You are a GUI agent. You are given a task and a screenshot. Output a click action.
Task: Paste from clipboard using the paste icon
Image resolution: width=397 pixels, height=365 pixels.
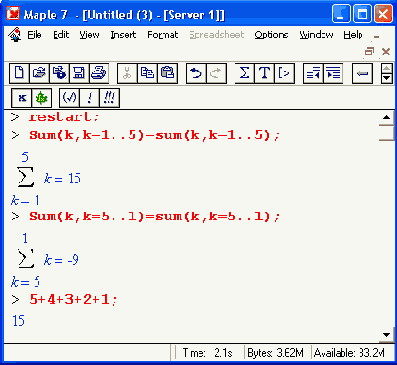[x=167, y=73]
